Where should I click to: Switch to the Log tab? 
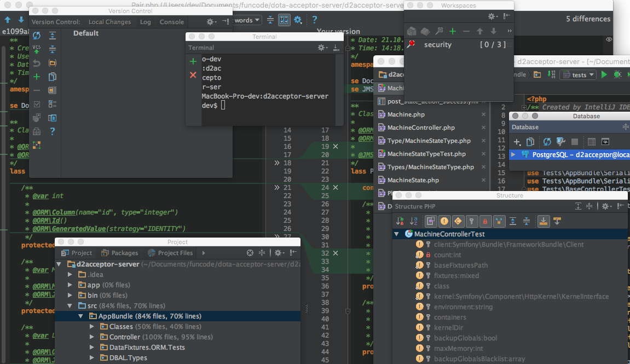pos(145,22)
